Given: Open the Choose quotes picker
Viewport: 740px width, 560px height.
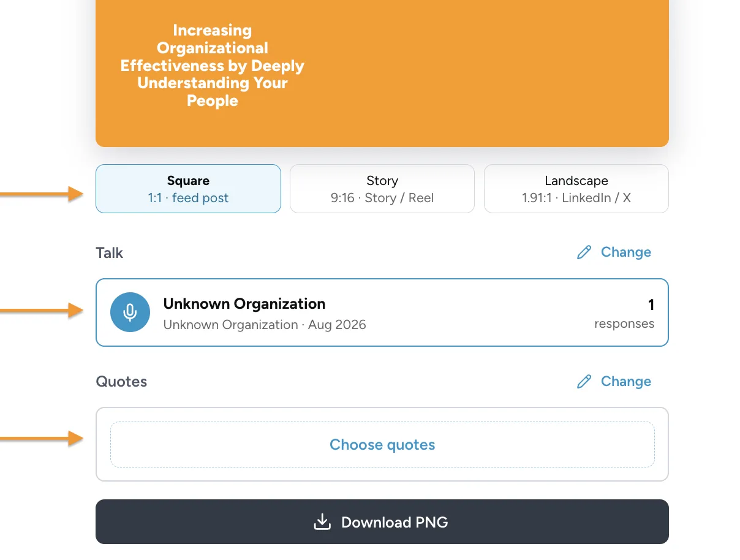Looking at the screenshot, I should tap(382, 444).
